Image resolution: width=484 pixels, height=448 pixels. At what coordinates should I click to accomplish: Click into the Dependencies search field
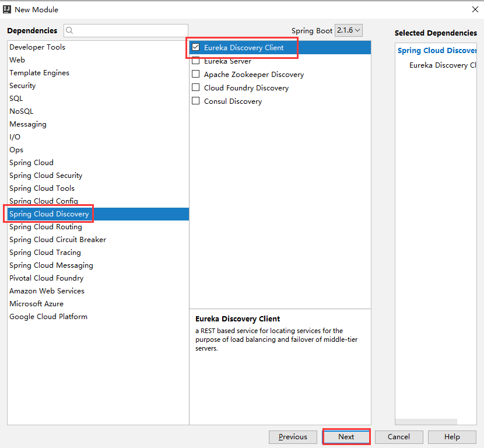(126, 30)
